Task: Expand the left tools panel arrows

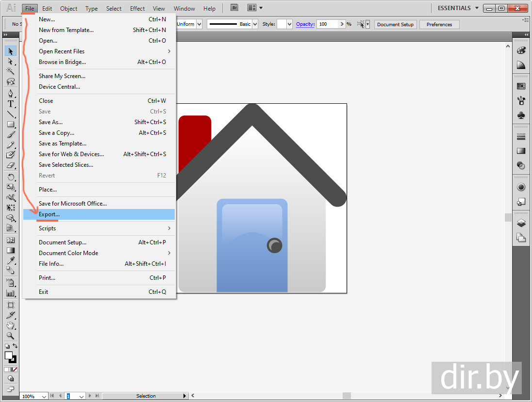Action: pyautogui.click(x=5, y=34)
